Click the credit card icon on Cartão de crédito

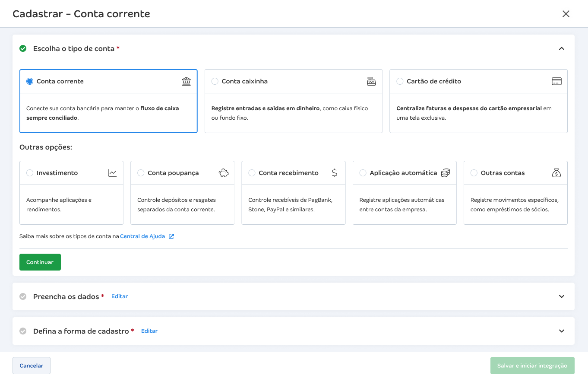[x=556, y=81]
